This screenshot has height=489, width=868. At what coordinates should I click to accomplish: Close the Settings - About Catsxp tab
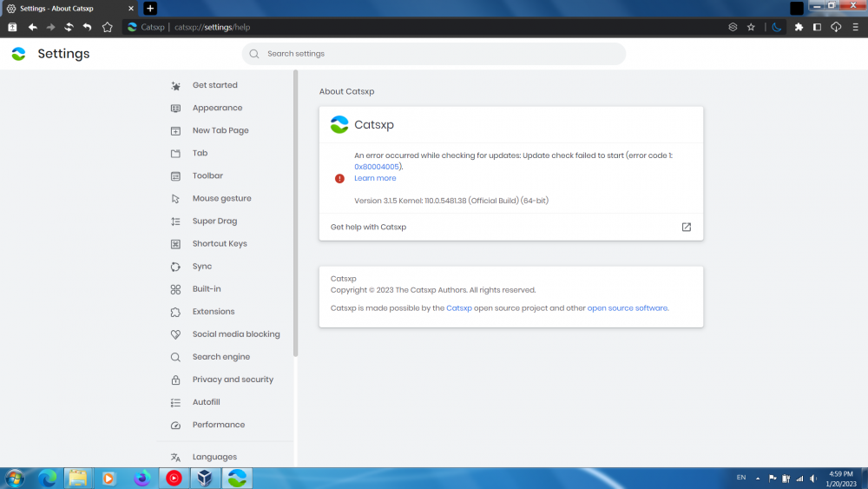129,8
